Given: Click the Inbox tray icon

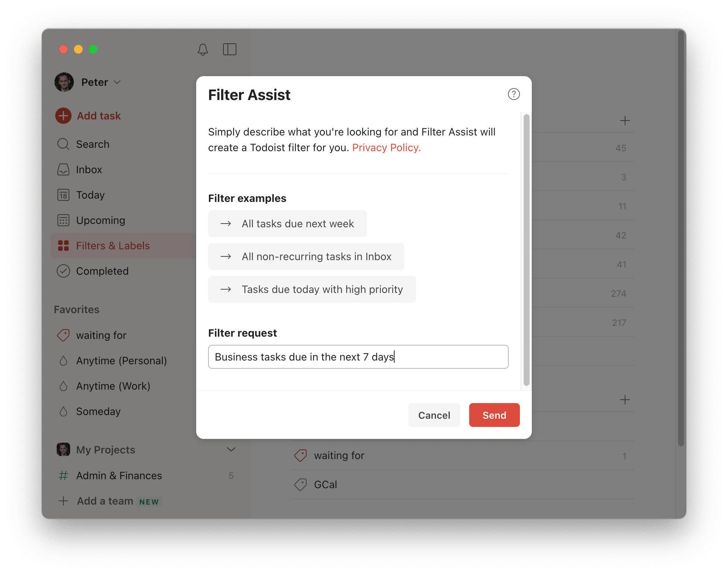Looking at the screenshot, I should (x=63, y=169).
